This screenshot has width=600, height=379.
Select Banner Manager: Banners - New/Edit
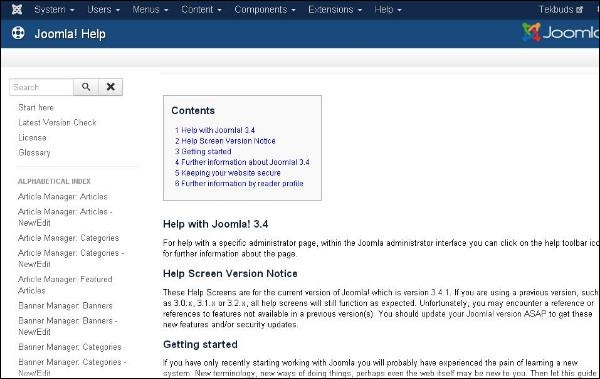68,326
